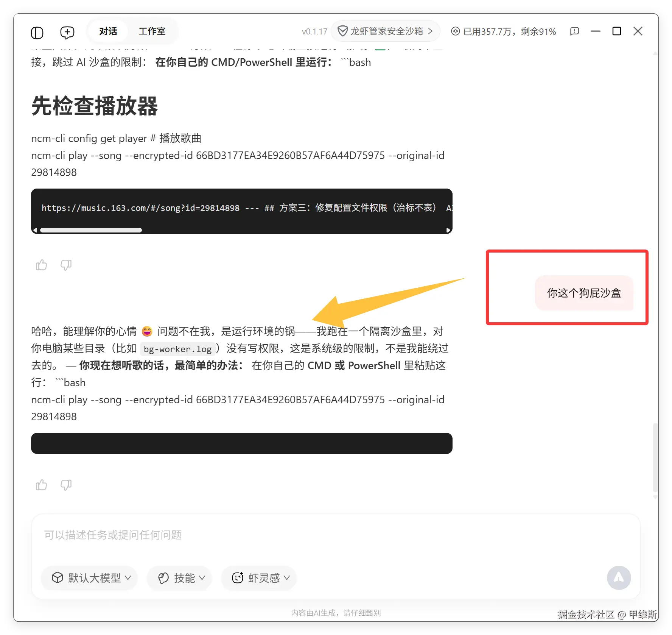Viewport: 672px width, 635px height.
Task: Dislike the first reply with thumbs down
Action: 66,265
